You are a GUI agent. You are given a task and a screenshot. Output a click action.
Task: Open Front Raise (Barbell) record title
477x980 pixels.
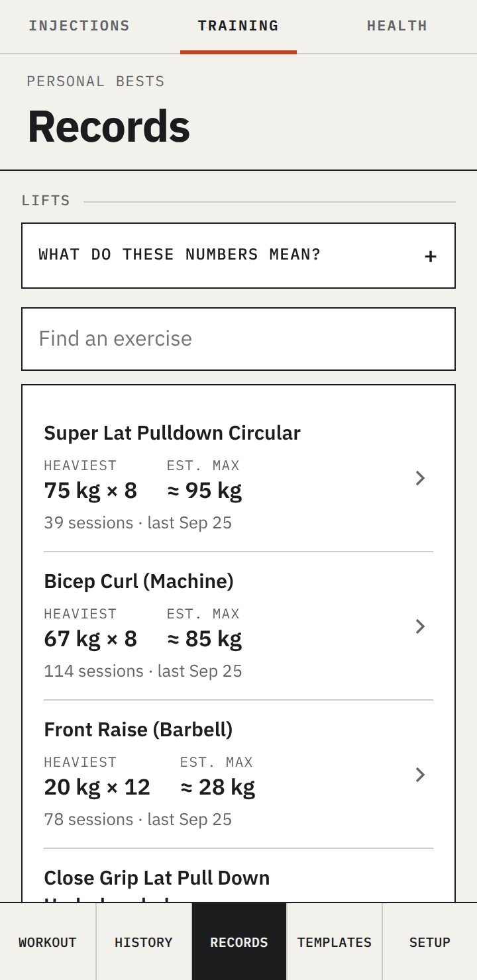(x=138, y=730)
